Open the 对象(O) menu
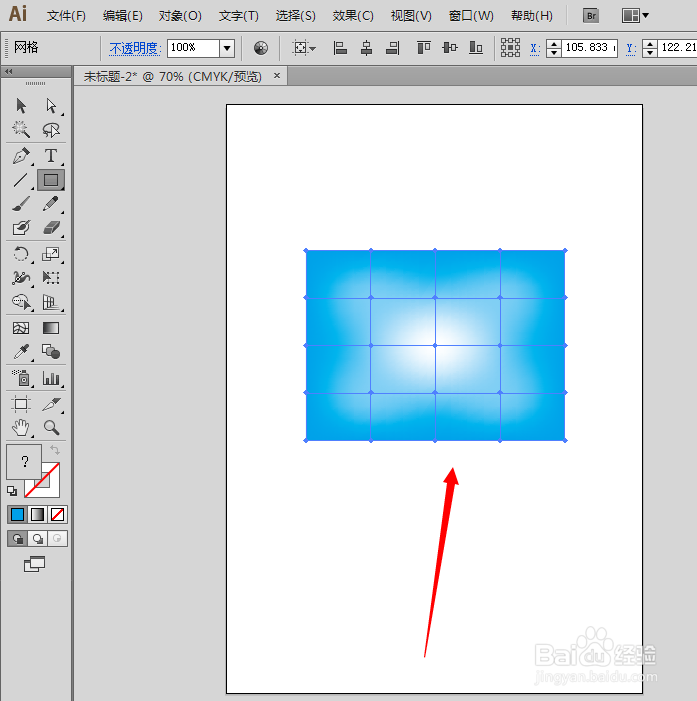 pyautogui.click(x=180, y=16)
